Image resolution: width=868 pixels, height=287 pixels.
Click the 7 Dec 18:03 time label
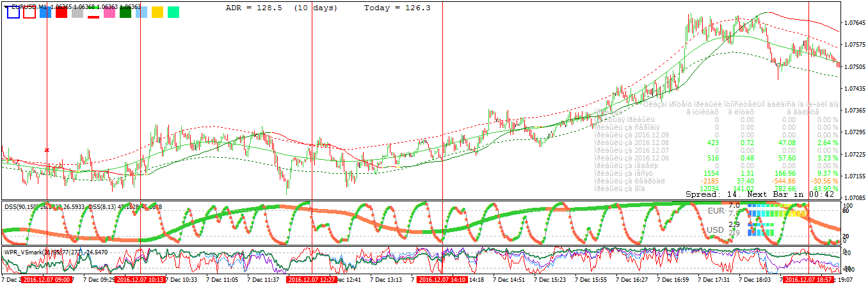pyautogui.click(x=754, y=280)
